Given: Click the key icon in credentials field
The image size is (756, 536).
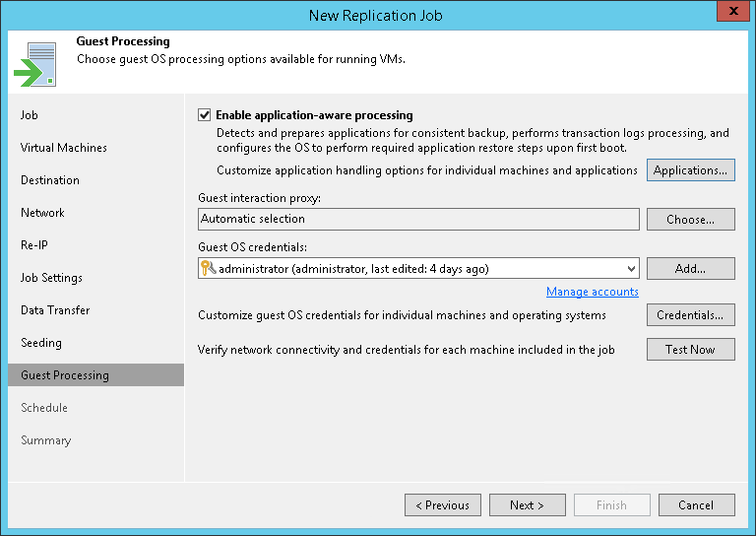Looking at the screenshot, I should (x=208, y=268).
